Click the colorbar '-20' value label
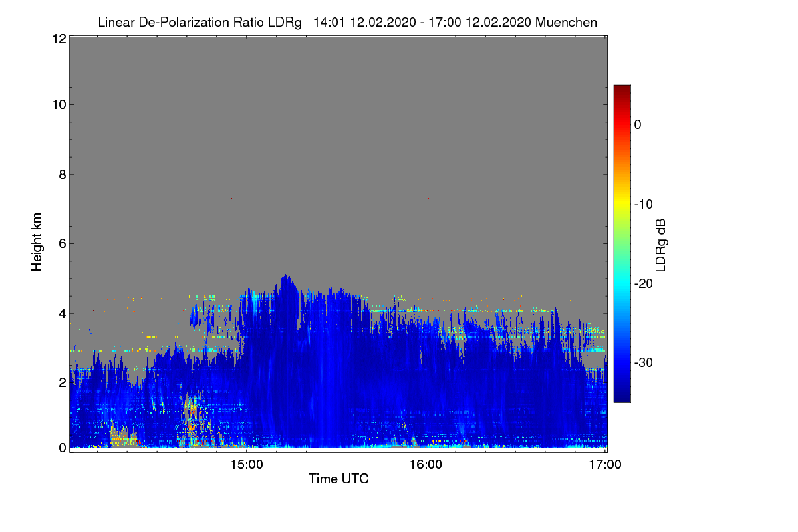The image size is (798, 532). tap(642, 283)
